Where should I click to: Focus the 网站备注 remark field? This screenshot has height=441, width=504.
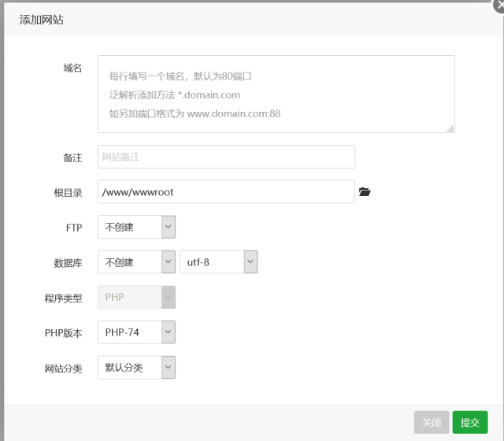point(226,157)
